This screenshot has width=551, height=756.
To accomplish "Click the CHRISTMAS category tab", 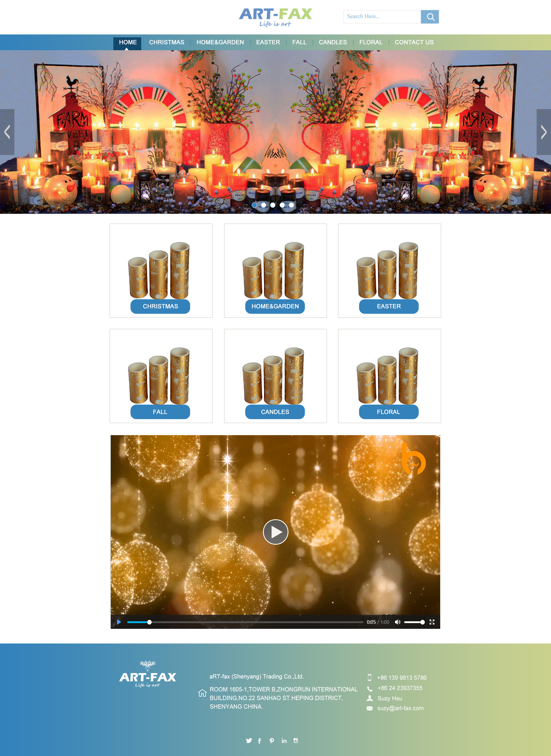I will (166, 42).
